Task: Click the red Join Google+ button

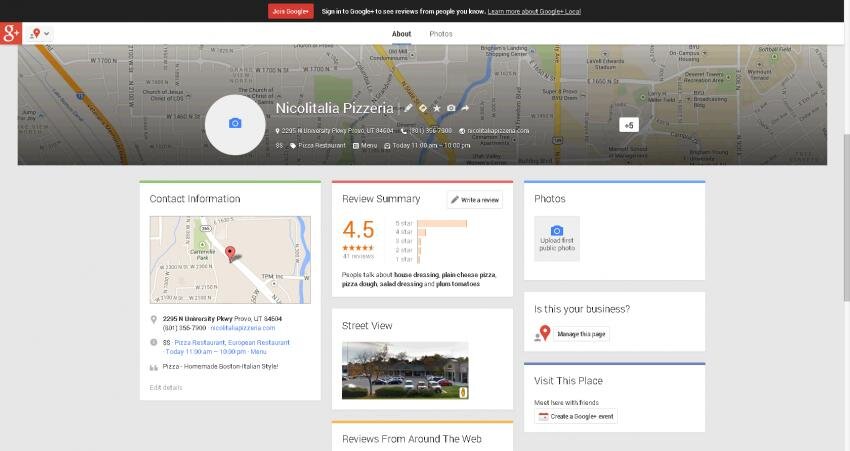Action: coord(291,11)
